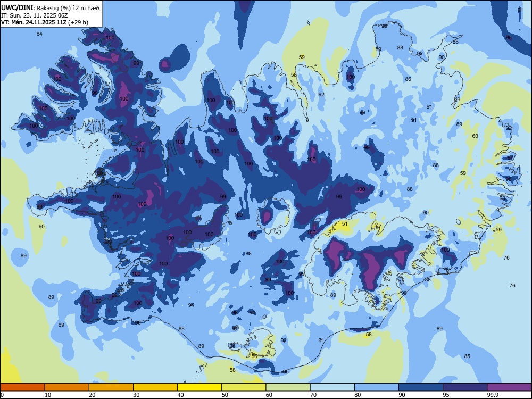This screenshot has width=532, height=399.
Task: Select the initial time line 'IT: Sun. 23. 11. 2025 06Z'
Action: (x=33, y=15)
